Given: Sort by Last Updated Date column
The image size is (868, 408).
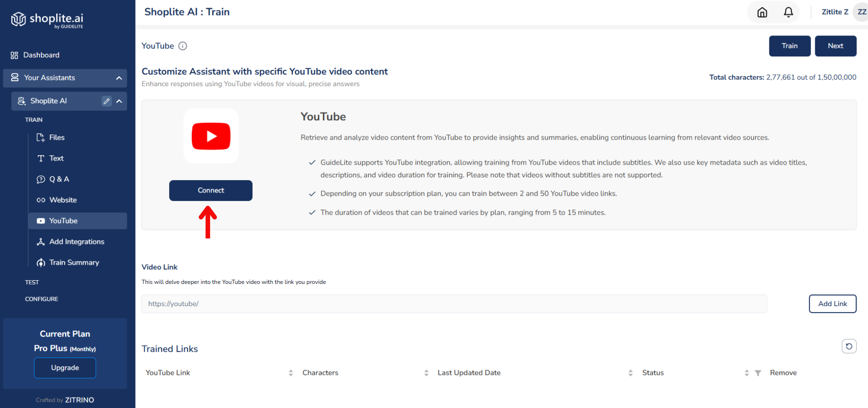Looking at the screenshot, I should click(x=630, y=373).
